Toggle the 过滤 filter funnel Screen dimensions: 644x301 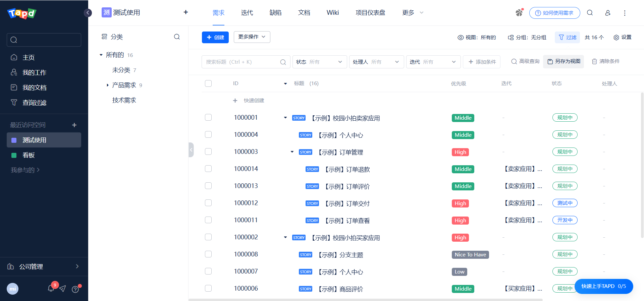pos(568,37)
